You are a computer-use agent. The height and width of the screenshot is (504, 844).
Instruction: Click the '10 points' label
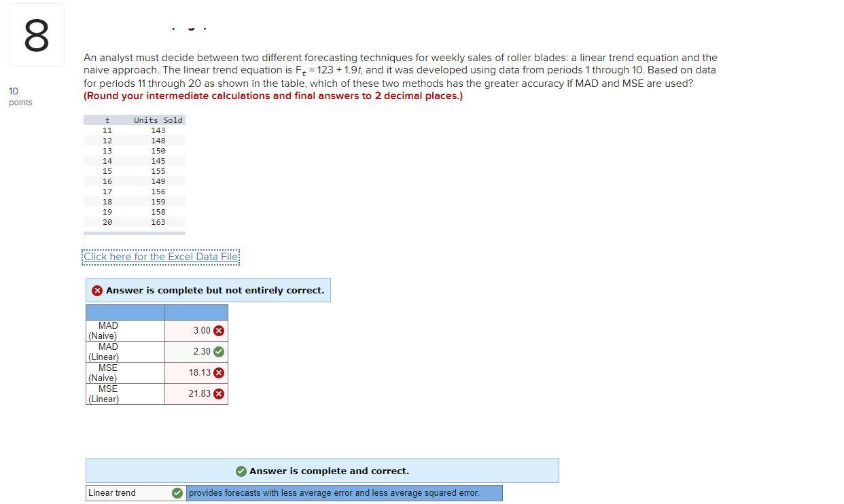point(20,96)
